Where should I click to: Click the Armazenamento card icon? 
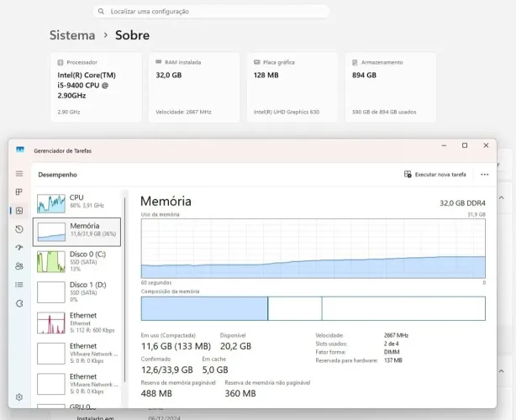click(x=355, y=62)
